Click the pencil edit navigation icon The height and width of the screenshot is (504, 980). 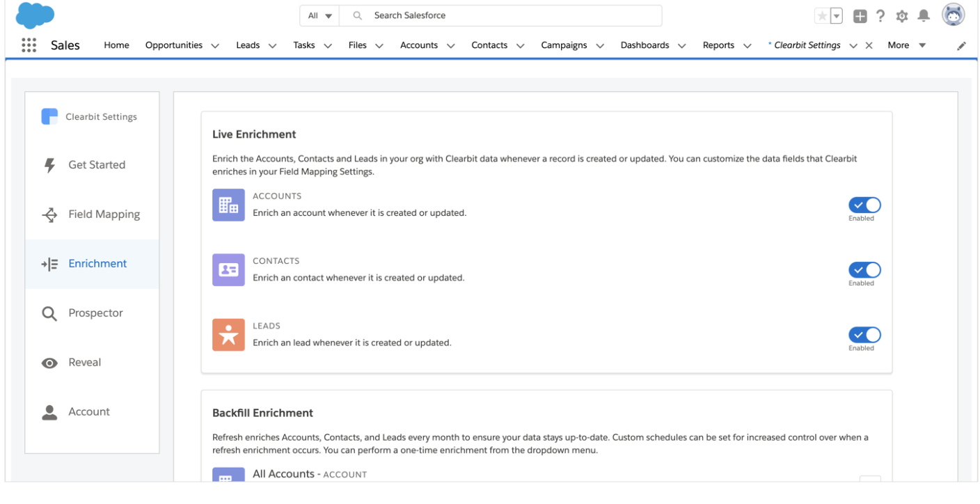[961, 46]
